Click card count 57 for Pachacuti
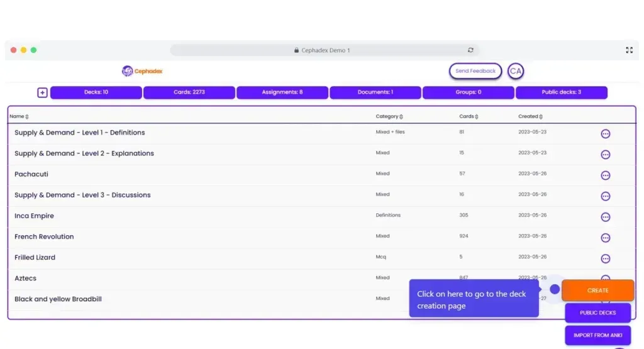 click(x=462, y=174)
